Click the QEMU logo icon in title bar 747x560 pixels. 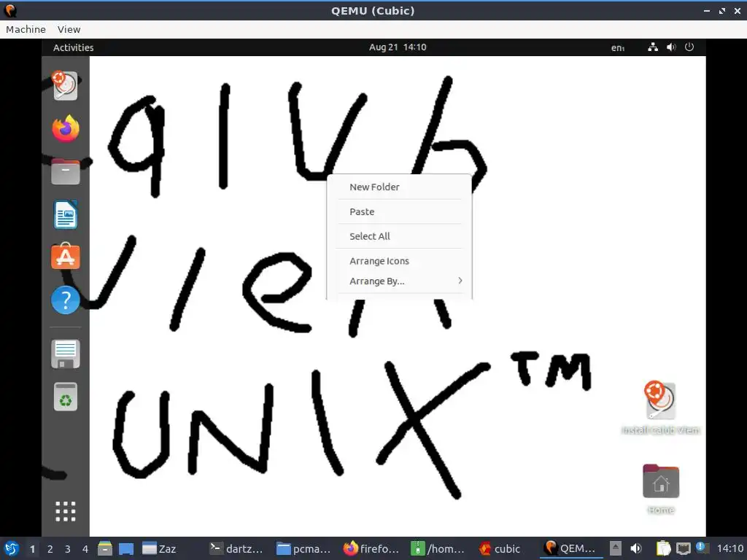click(x=10, y=10)
